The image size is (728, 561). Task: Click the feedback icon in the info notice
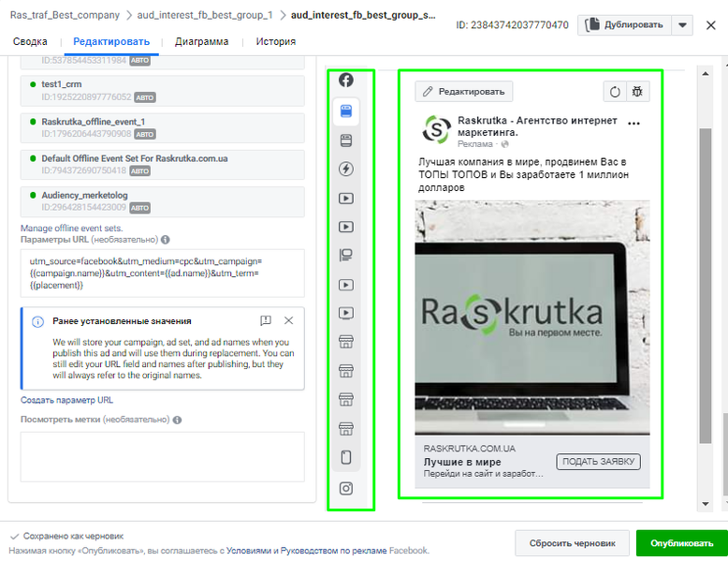266,320
